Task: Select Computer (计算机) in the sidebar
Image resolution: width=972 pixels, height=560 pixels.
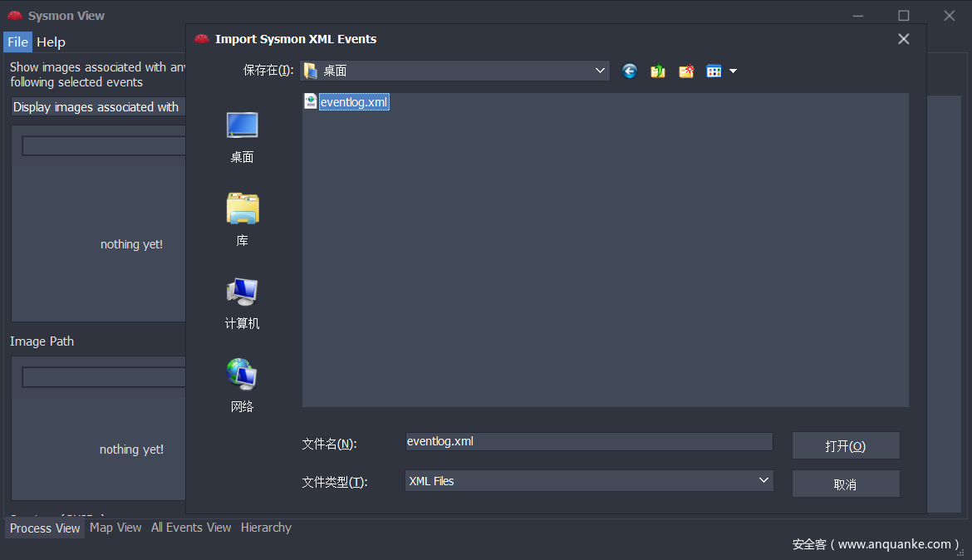Action: tap(242, 302)
